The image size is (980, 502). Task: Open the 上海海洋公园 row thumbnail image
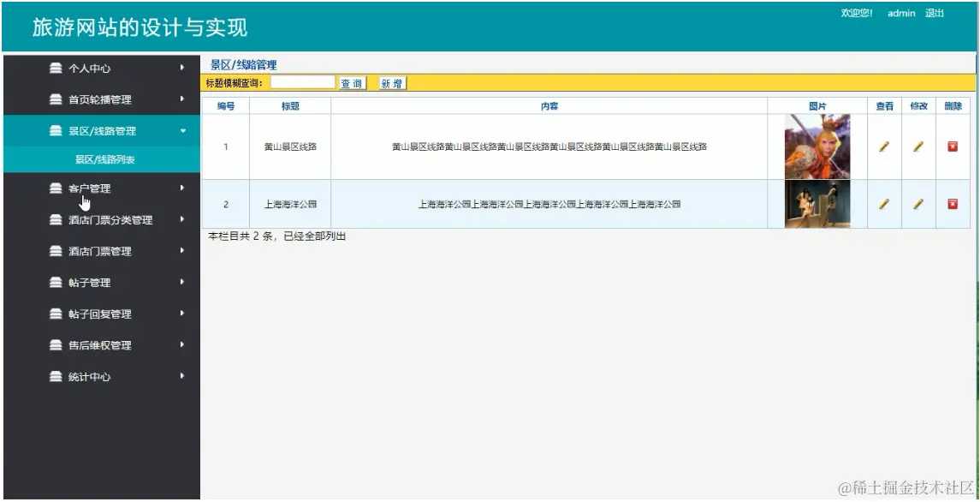tap(817, 204)
